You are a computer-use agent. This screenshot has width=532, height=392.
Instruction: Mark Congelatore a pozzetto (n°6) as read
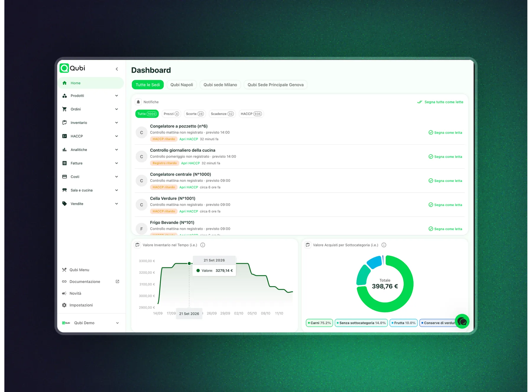coord(445,133)
